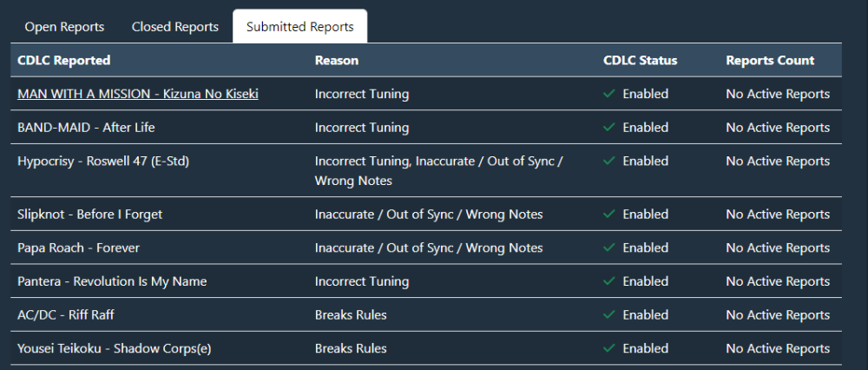Click the checkmark icon in Yousei Teikoku row
868x370 pixels.
pyautogui.click(x=609, y=349)
